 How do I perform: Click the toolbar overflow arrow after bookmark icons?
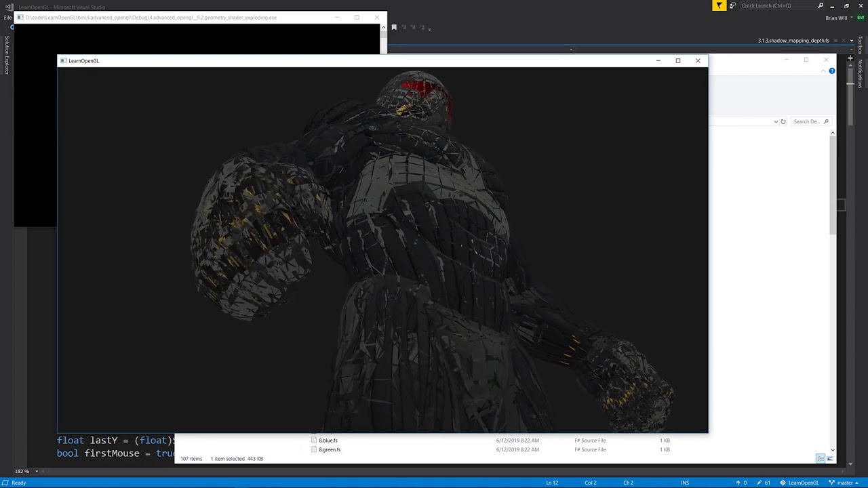[x=429, y=28]
